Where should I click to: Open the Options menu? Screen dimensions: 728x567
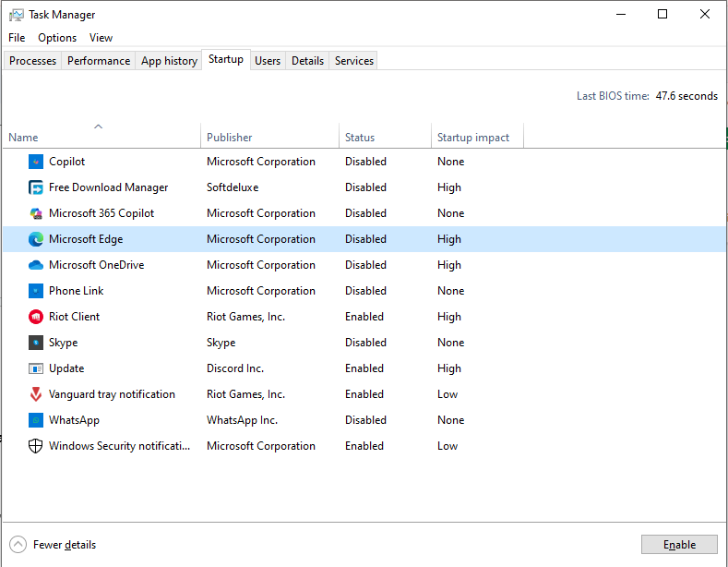pyautogui.click(x=57, y=38)
